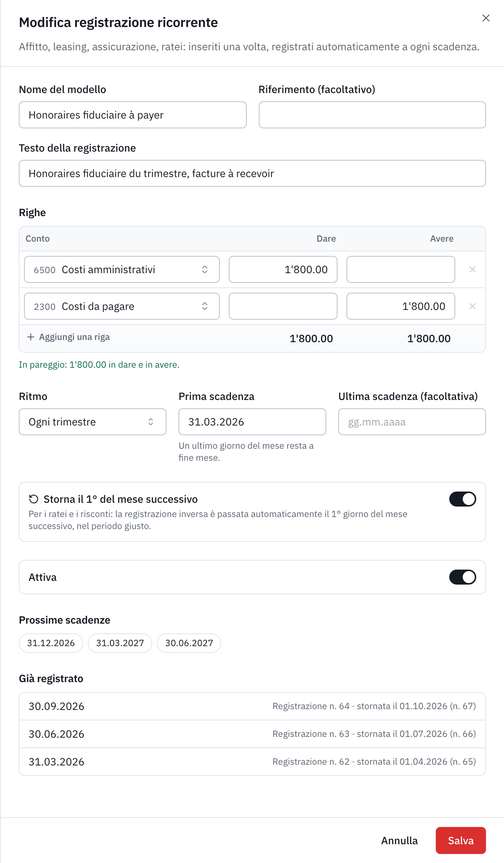
Task: Set the Ultima scadenza date field
Action: 412,422
